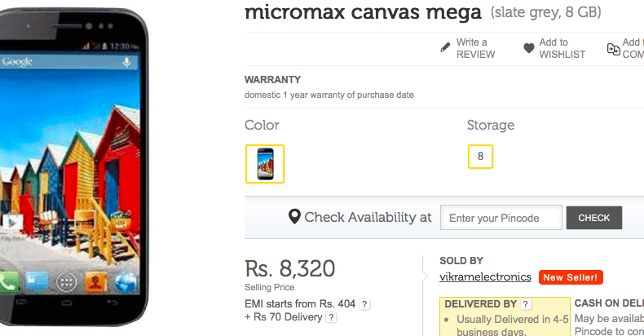The width and height of the screenshot is (644, 336).
Task: Click the Add to Compare icon
Action: pos(613,49)
